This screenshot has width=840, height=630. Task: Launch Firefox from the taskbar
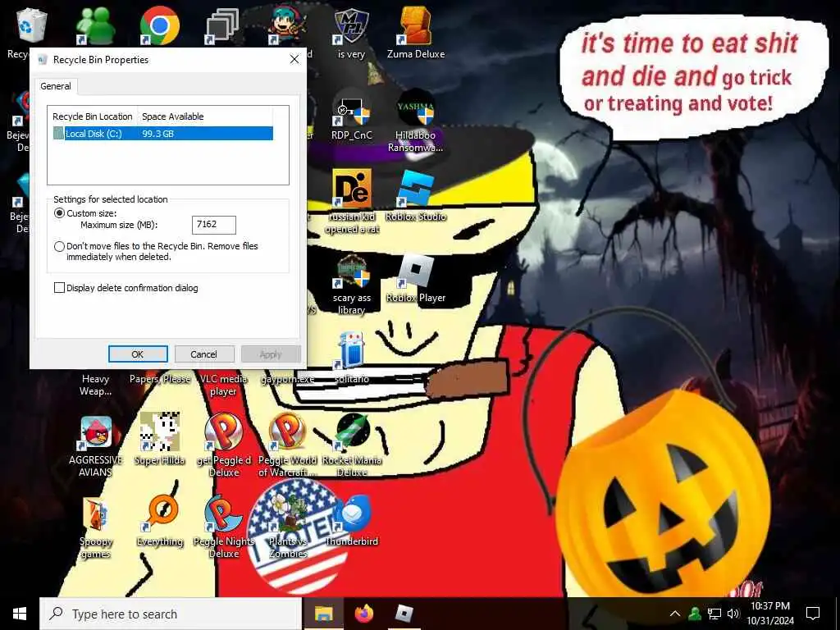363,614
